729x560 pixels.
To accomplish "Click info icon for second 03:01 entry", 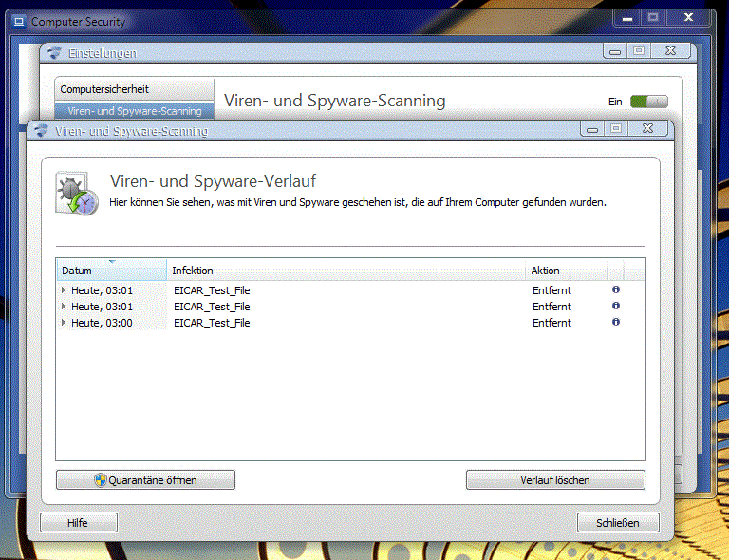I will pos(616,306).
